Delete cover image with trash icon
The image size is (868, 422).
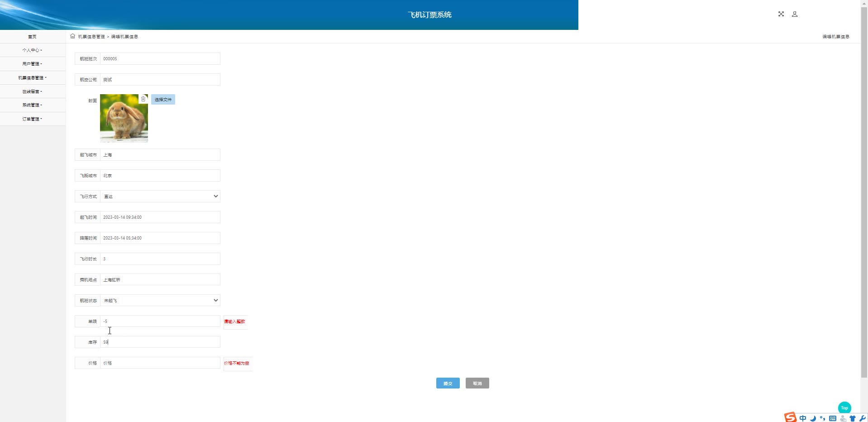pyautogui.click(x=143, y=99)
